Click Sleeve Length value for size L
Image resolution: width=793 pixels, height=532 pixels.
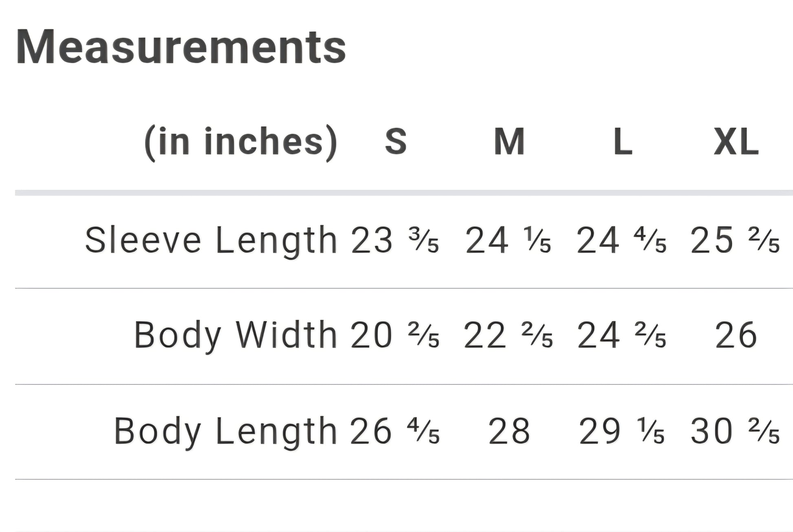(x=621, y=240)
